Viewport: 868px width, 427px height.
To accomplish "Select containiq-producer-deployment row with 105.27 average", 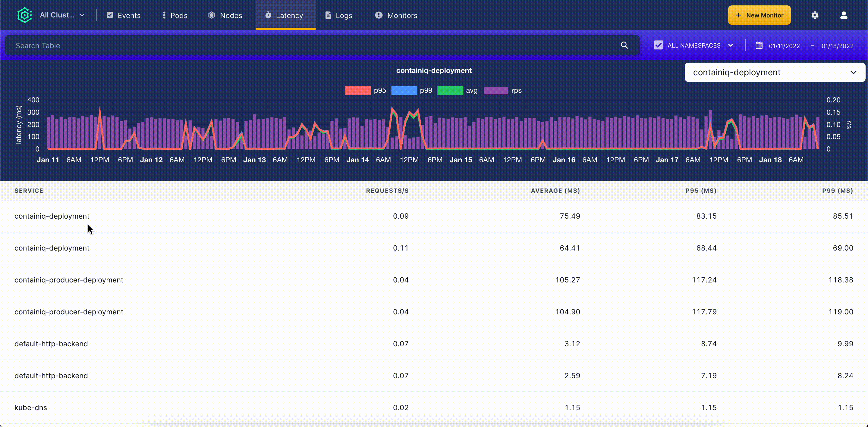I will tap(434, 280).
